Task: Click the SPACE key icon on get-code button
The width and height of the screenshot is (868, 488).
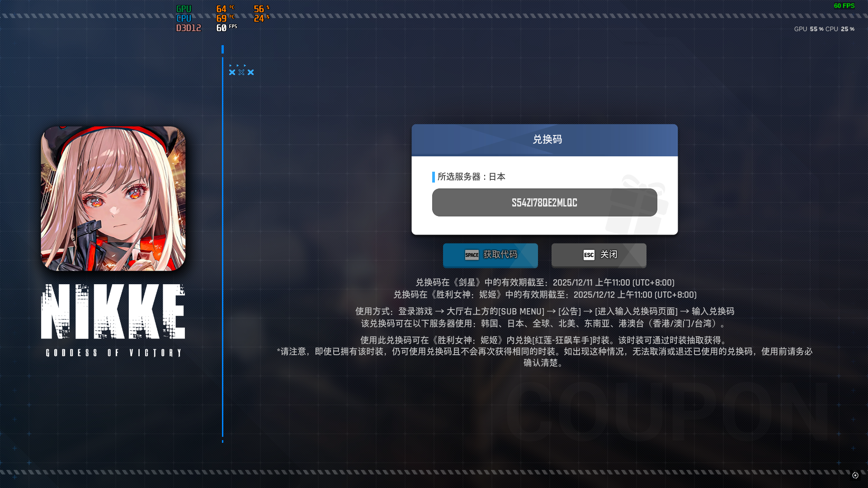Action: click(x=472, y=255)
